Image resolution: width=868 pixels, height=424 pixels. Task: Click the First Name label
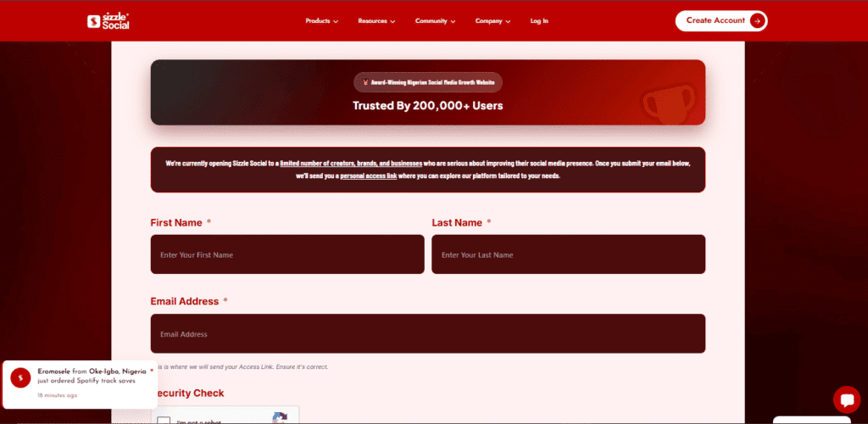(176, 222)
